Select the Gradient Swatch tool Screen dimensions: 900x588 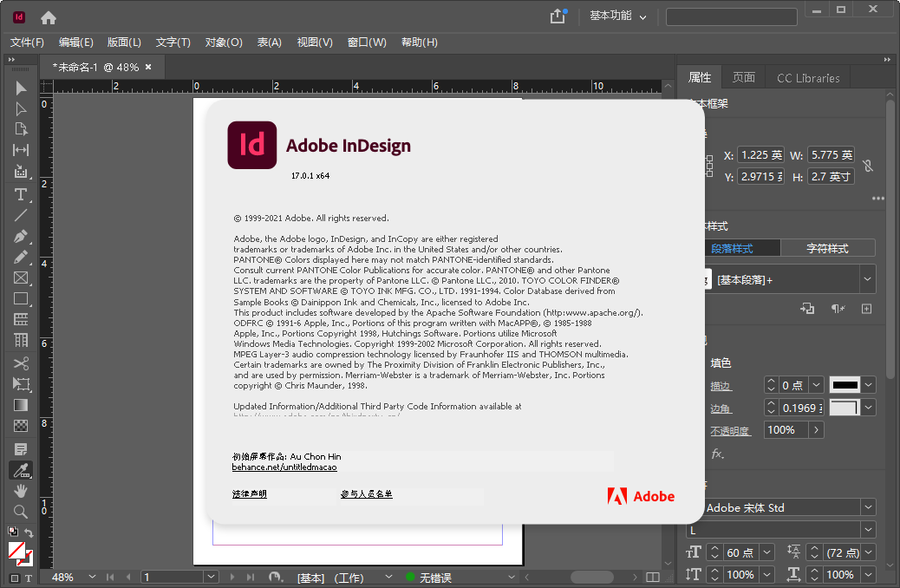tap(19, 403)
